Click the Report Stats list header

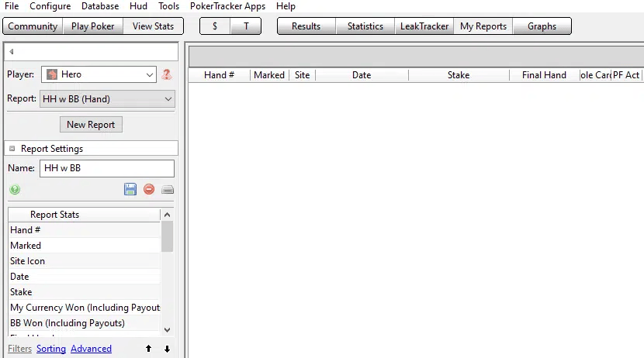[x=85, y=215]
